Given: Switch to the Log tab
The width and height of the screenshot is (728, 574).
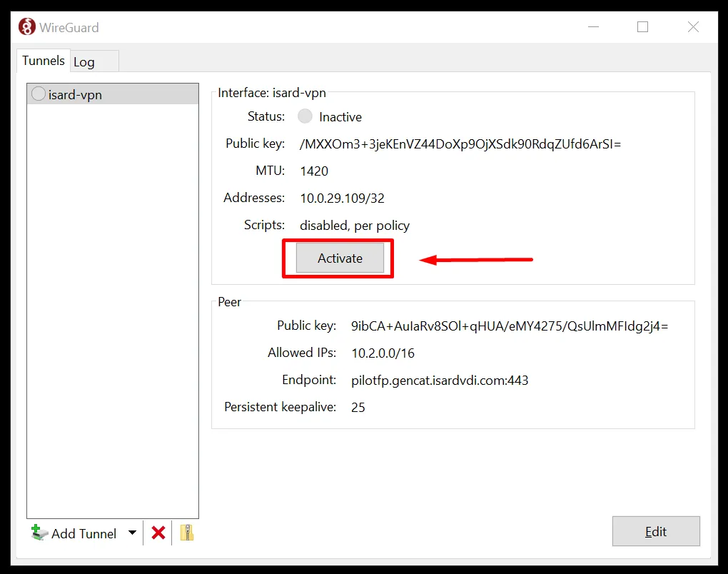Looking at the screenshot, I should [84, 62].
